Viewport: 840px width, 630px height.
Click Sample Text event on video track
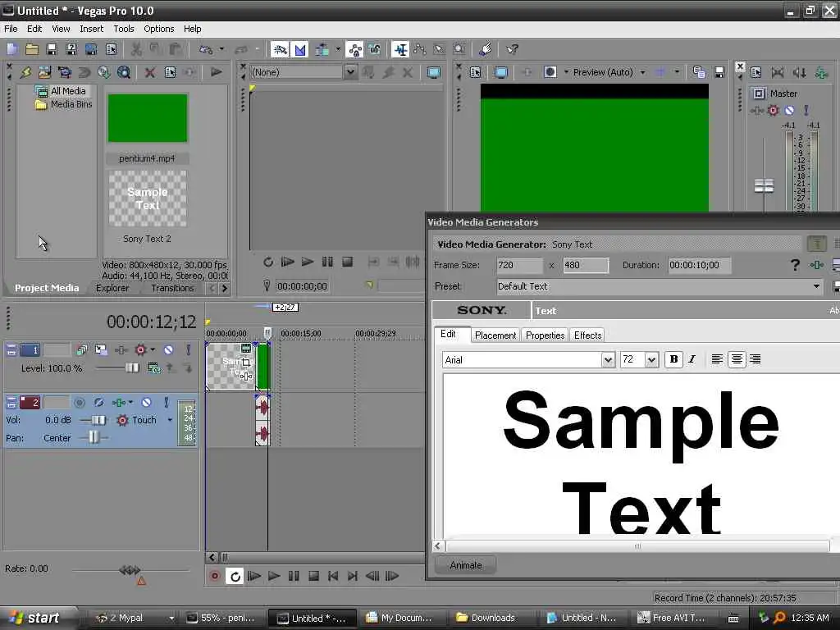[231, 367]
